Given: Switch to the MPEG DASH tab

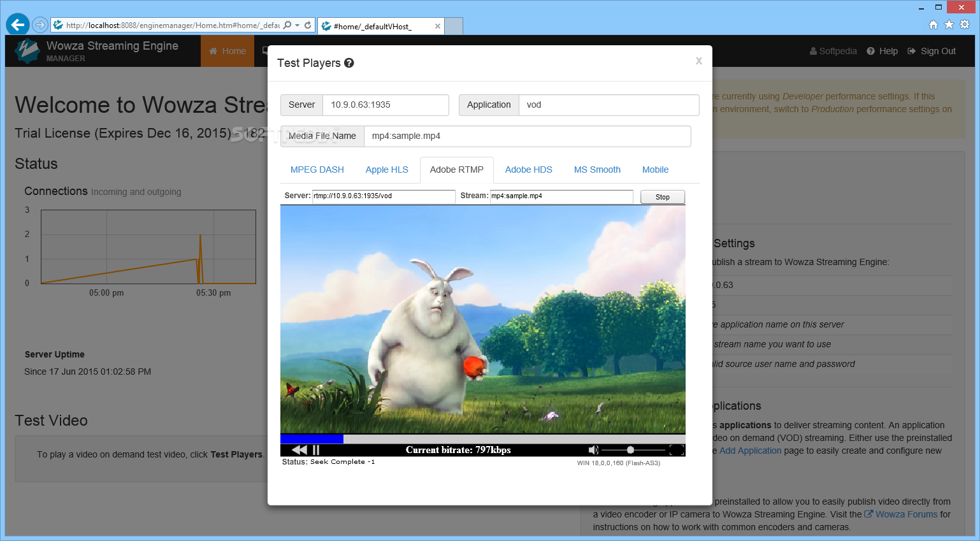Looking at the screenshot, I should point(317,170).
